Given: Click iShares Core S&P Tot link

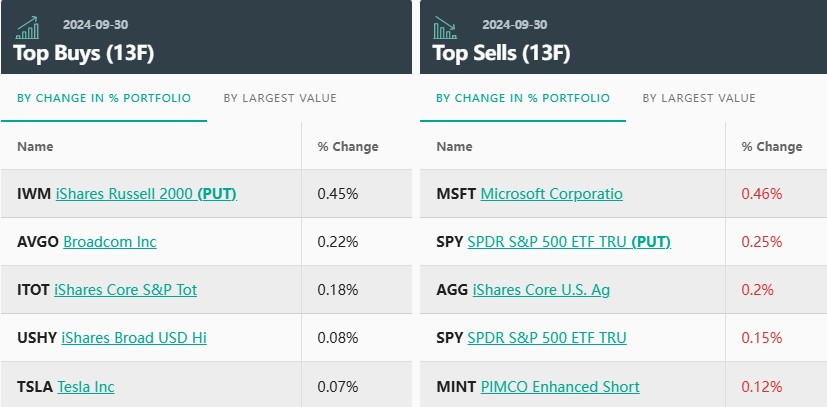Looking at the screenshot, I should (125, 289).
